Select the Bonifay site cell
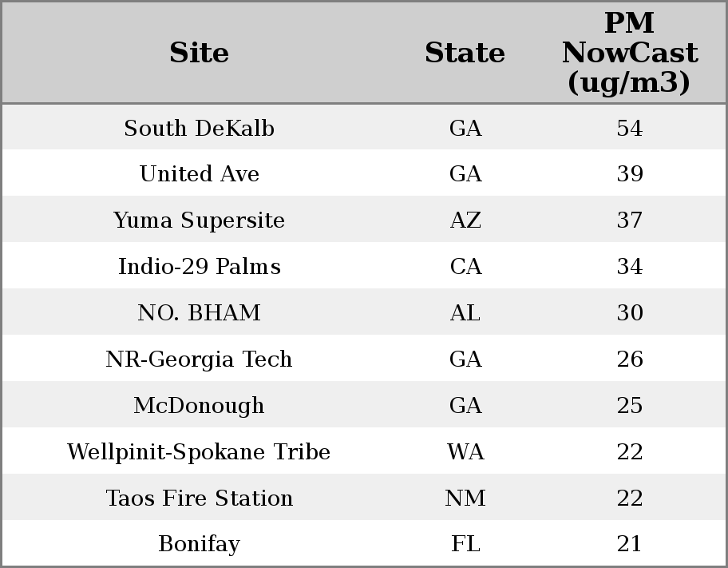The height and width of the screenshot is (568, 728). click(199, 544)
